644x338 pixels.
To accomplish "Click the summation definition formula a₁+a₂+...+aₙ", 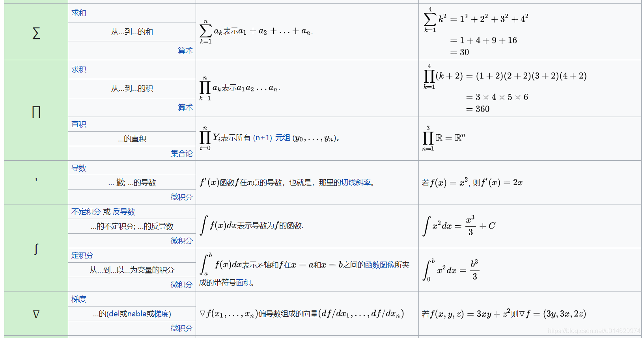I will (256, 32).
